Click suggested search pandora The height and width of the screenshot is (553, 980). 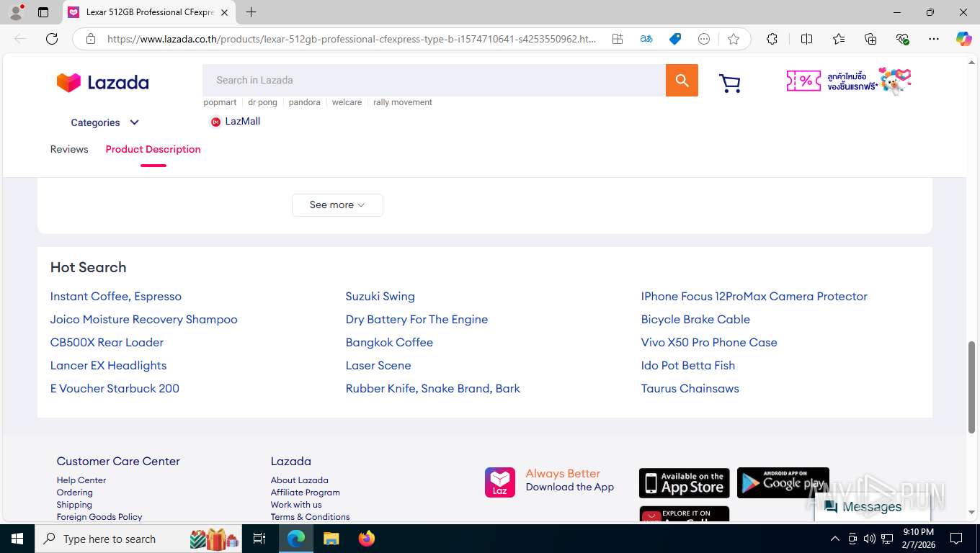coord(304,102)
